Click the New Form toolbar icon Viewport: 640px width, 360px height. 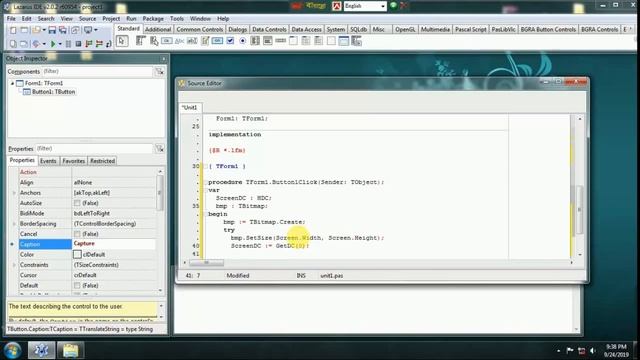(24, 30)
